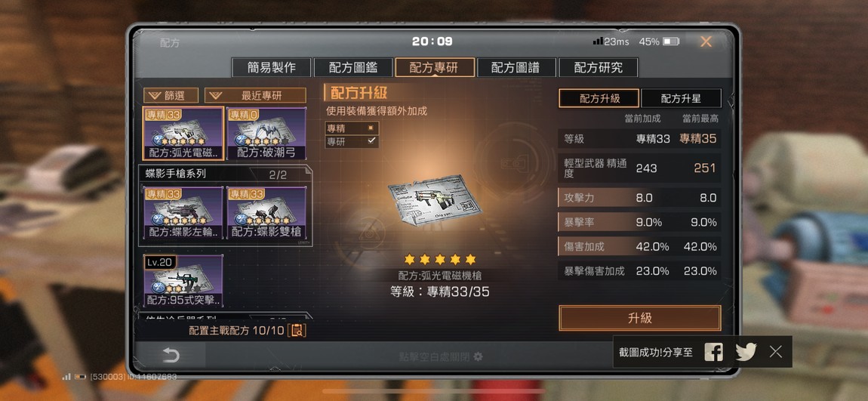Open the 簡易製作 tab
868x401 pixels.
click(271, 67)
